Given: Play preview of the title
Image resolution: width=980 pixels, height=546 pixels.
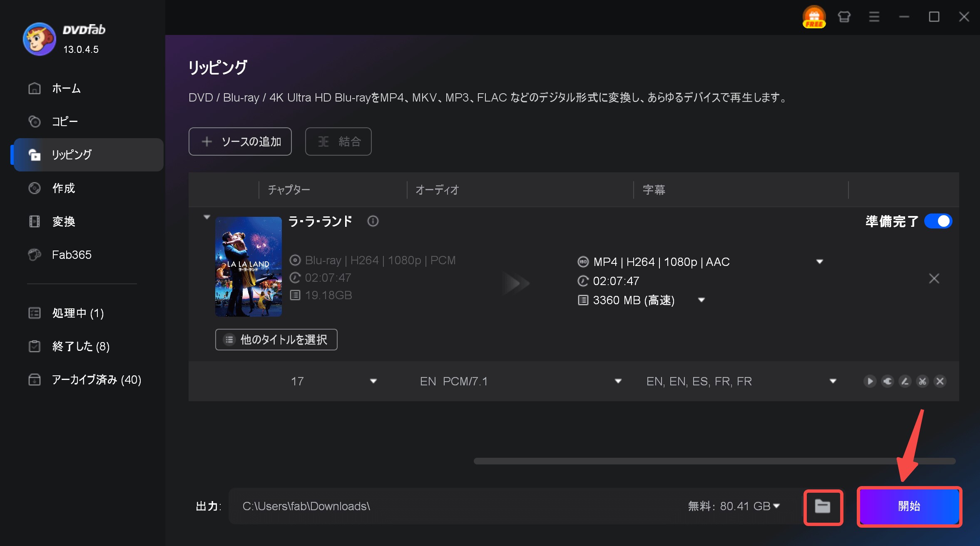Looking at the screenshot, I should [x=870, y=381].
